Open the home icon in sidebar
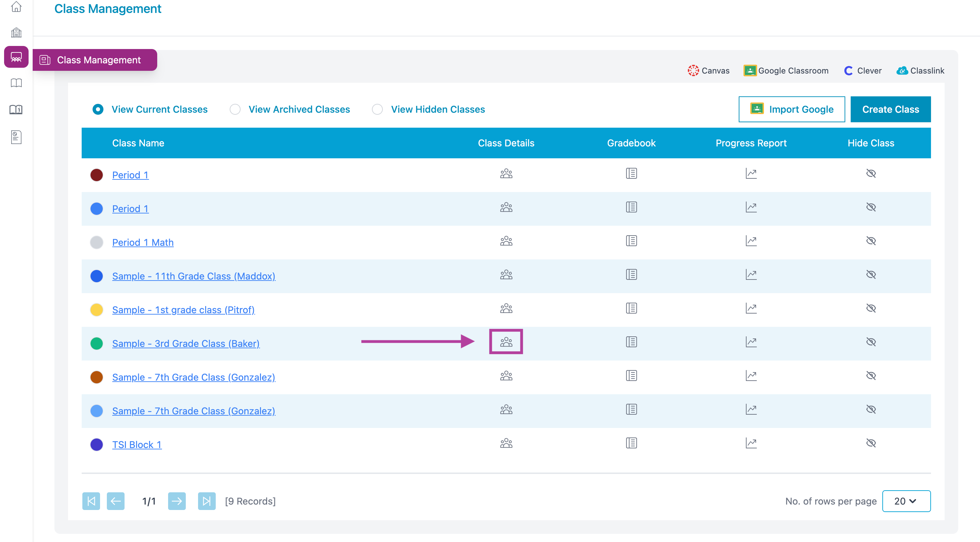 pos(16,6)
